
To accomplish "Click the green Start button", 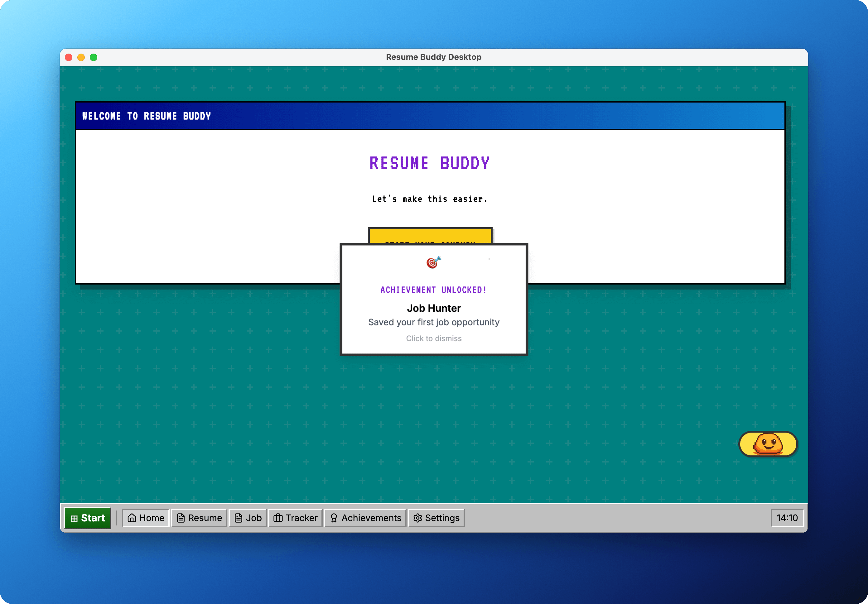I will [x=88, y=518].
